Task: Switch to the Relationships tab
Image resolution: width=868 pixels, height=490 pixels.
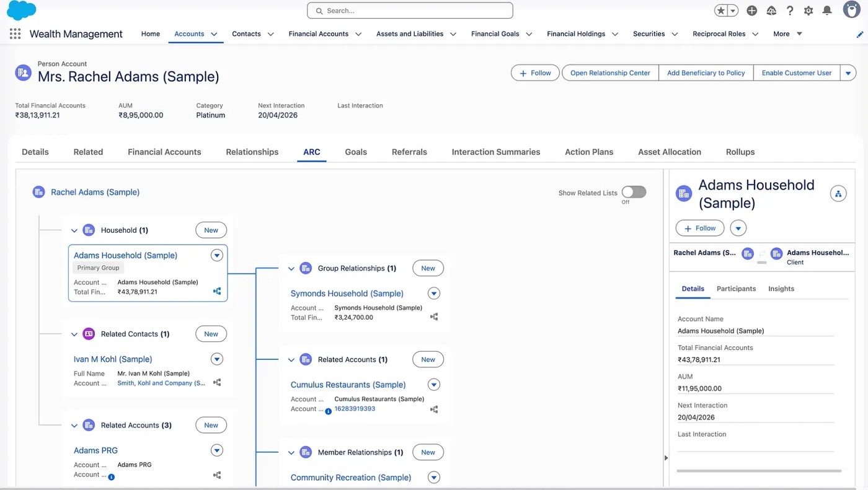Action: [252, 152]
